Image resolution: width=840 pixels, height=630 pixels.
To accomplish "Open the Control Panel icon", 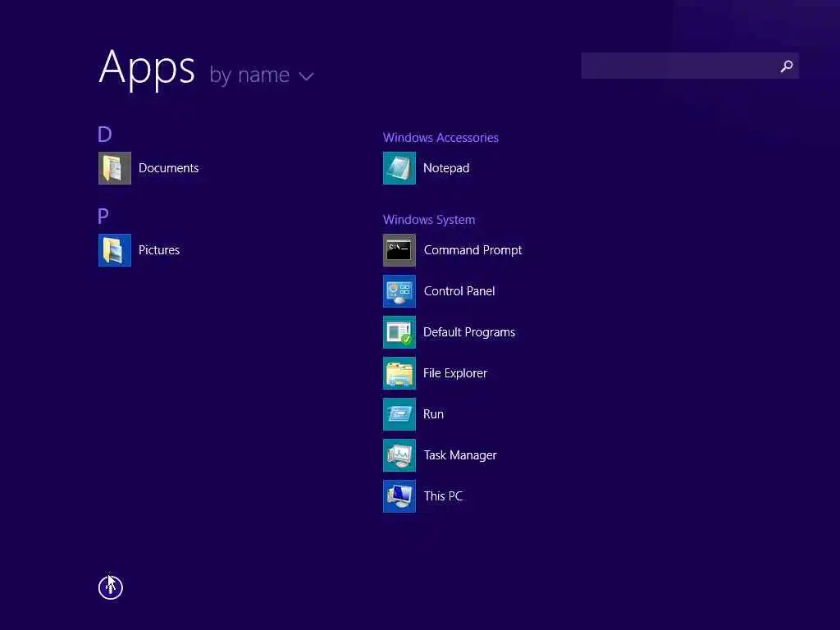I will (399, 291).
